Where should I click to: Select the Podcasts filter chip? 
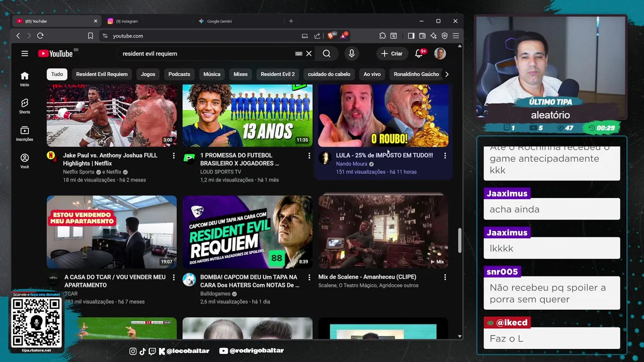tap(179, 74)
